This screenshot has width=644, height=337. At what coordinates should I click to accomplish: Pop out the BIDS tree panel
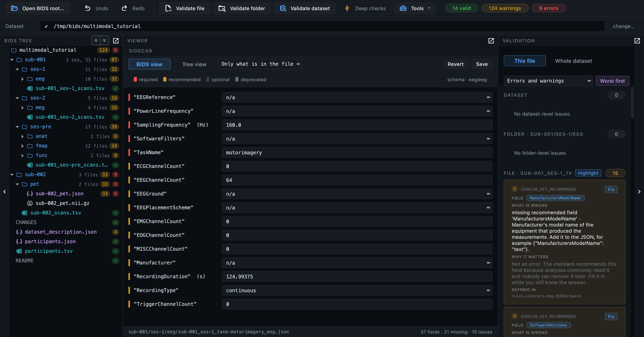point(116,40)
